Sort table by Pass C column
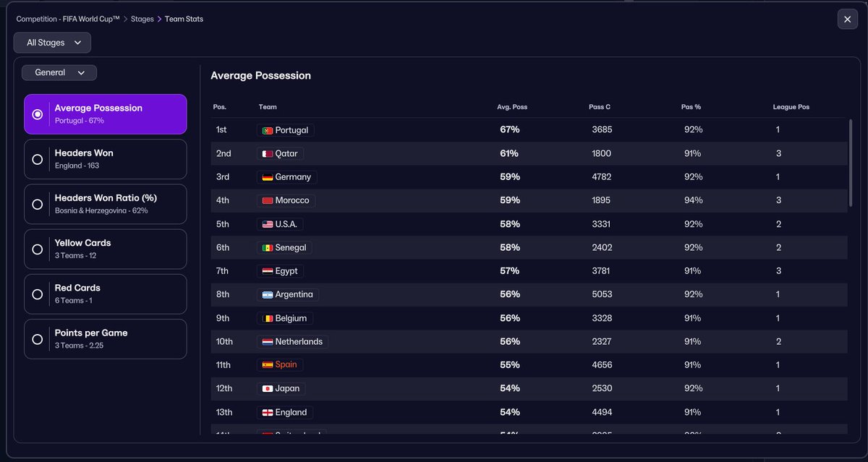Screen dimensions: 868x462 tap(600, 107)
